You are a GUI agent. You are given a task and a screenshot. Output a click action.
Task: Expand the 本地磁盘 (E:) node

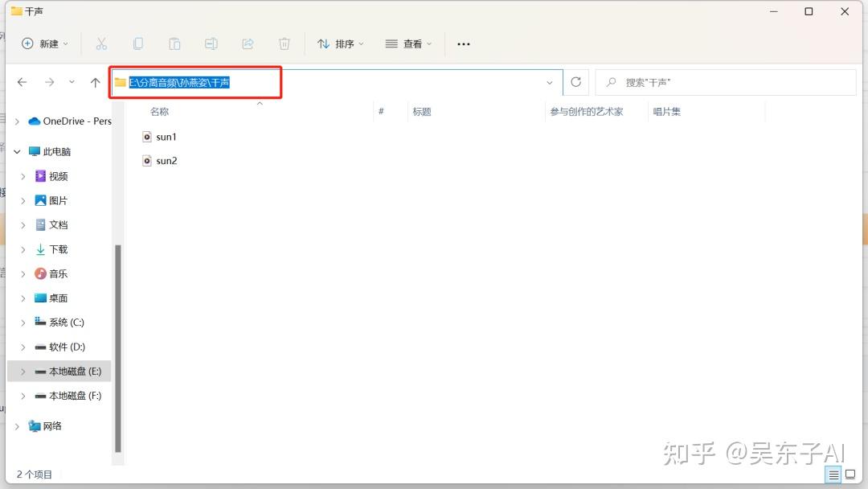coord(23,371)
